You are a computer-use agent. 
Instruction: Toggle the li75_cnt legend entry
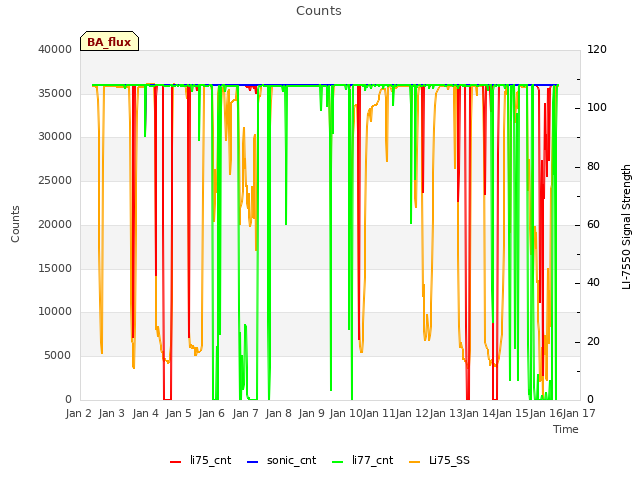[200, 461]
